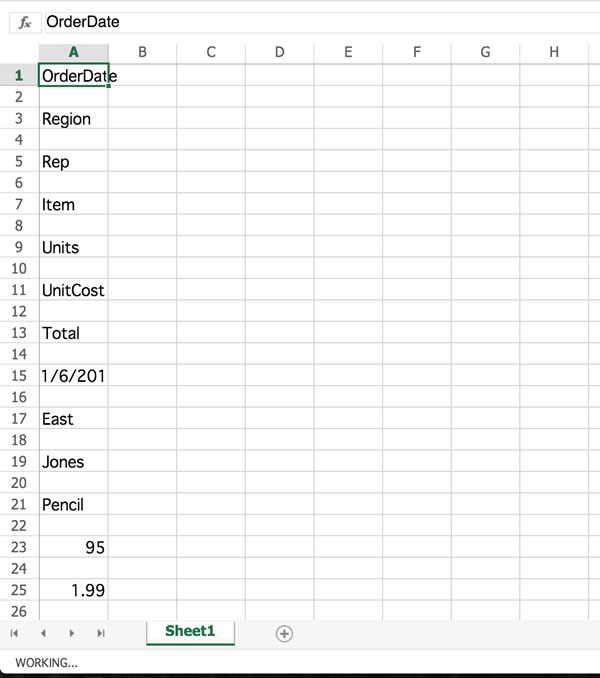Click in the formula bar showing OrderDate
This screenshot has height=678, width=600.
[x=320, y=22]
